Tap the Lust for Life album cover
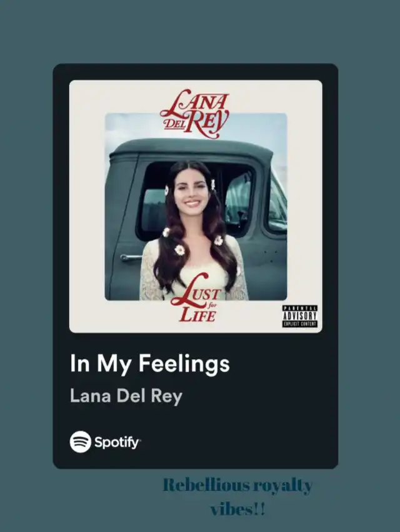400x532 pixels. click(196, 206)
